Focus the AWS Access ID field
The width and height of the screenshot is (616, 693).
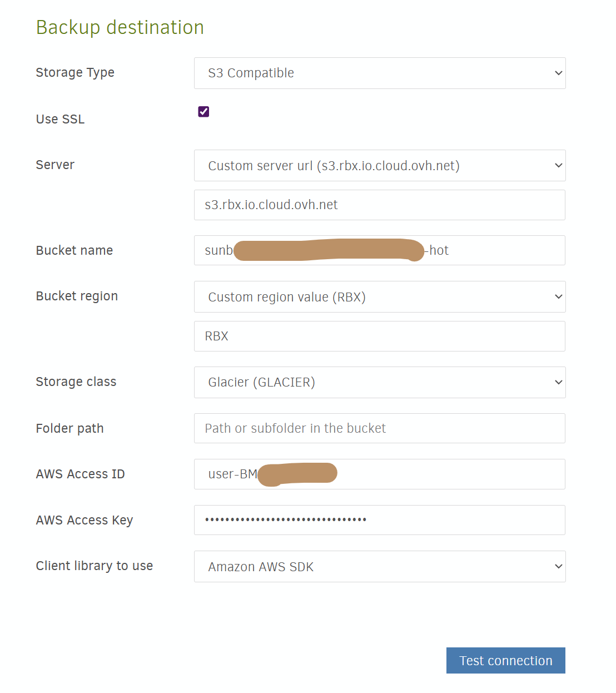[x=445, y=474]
